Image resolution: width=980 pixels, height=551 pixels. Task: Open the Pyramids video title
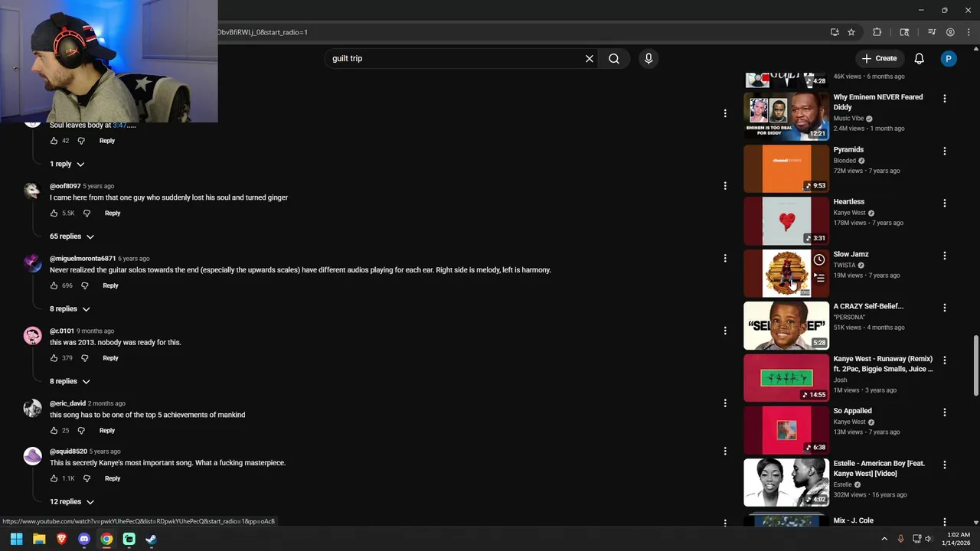point(848,150)
